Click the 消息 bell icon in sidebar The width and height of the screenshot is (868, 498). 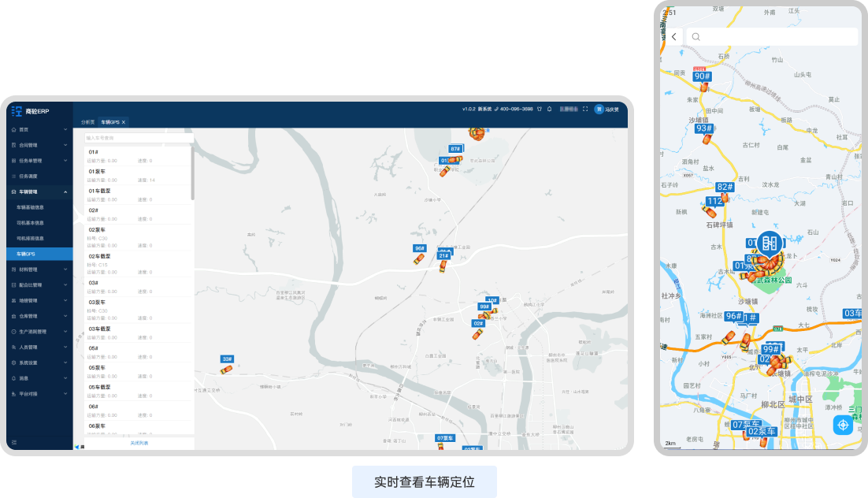click(x=14, y=377)
